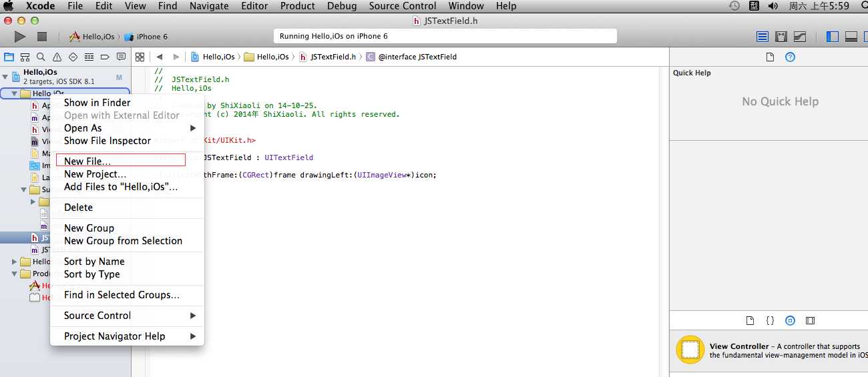The width and height of the screenshot is (868, 377).
Task: Click the Apple menu logo
Action: click(x=9, y=6)
